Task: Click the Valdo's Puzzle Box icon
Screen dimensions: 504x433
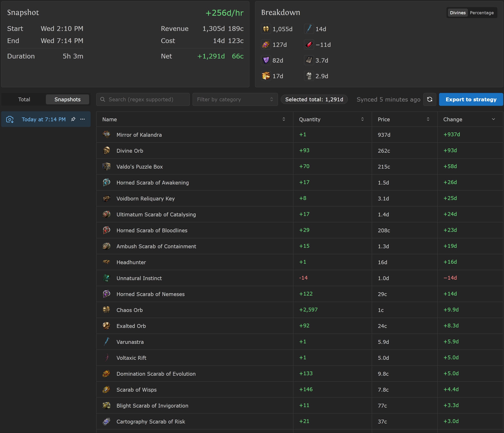Action: tap(106, 166)
